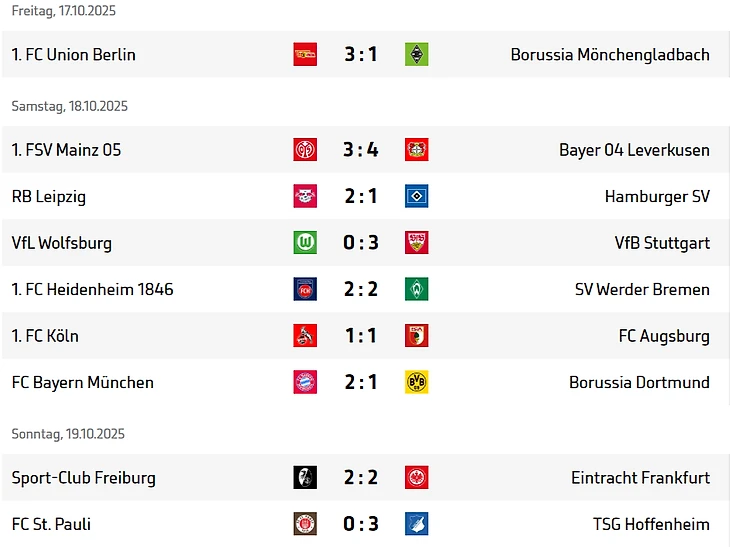Open the 2:1 Bayern versus Dortmund result
The width and height of the screenshot is (730, 547).
tap(361, 382)
